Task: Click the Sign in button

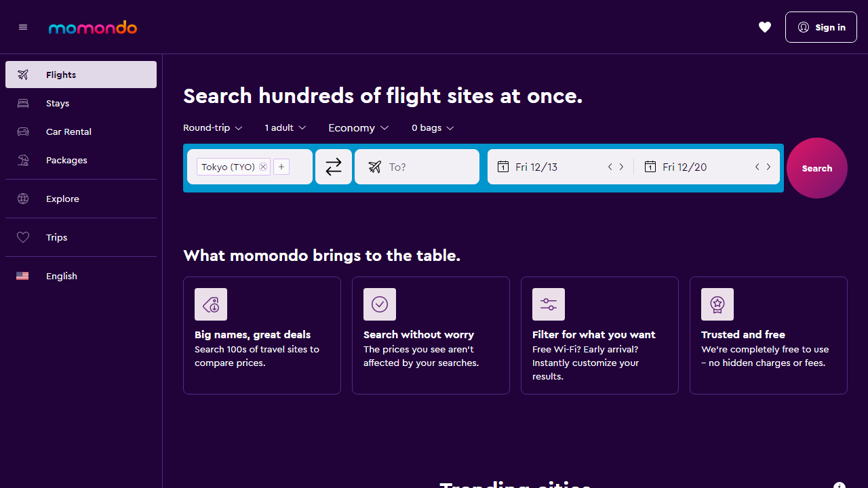Action: click(821, 27)
